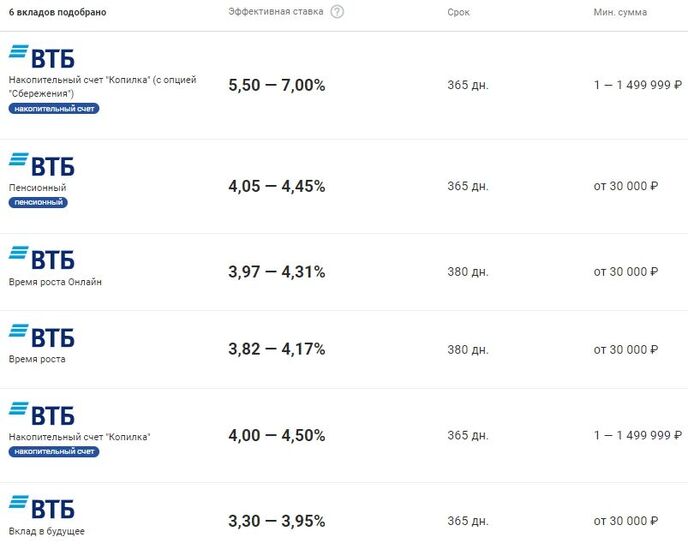Sort by Мин. сумма column header
The height and width of the screenshot is (555, 688).
pyautogui.click(x=620, y=12)
